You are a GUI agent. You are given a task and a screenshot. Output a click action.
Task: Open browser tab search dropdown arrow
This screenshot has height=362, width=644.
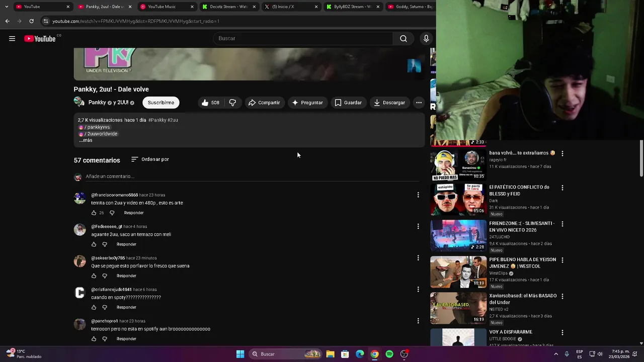point(6,7)
